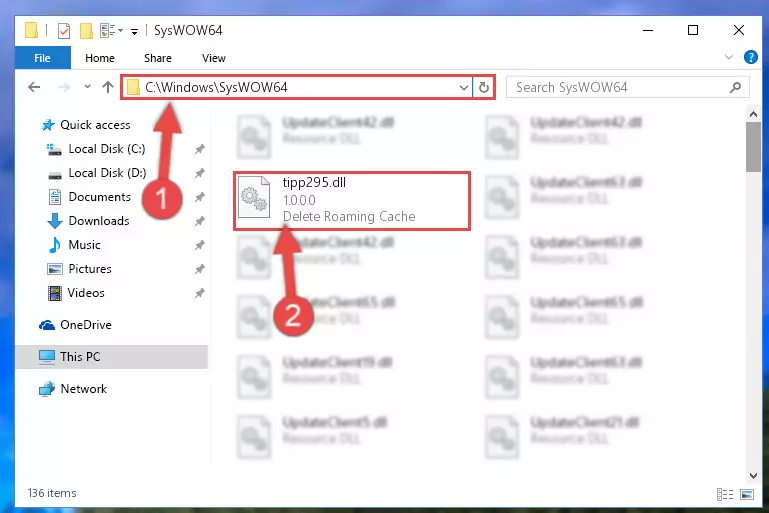The width and height of the screenshot is (769, 513).
Task: Click the pin icon next to Local Disk (C:)
Action: (199, 149)
